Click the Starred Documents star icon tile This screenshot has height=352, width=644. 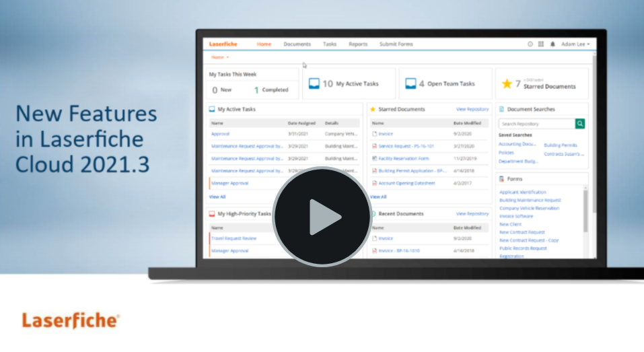coord(507,83)
